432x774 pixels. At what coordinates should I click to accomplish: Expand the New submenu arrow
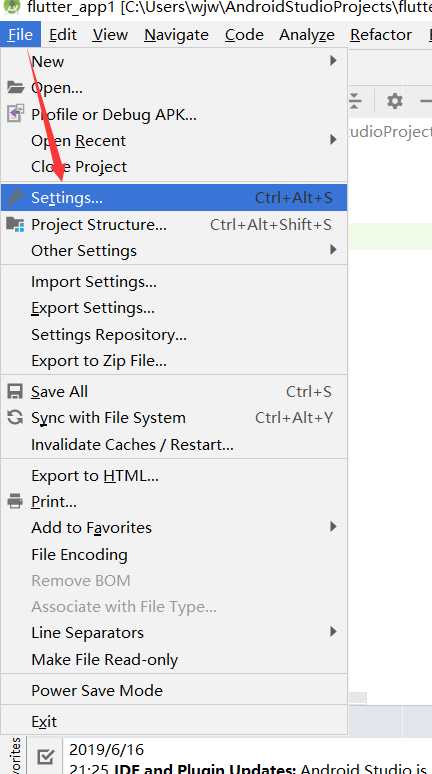click(x=333, y=61)
